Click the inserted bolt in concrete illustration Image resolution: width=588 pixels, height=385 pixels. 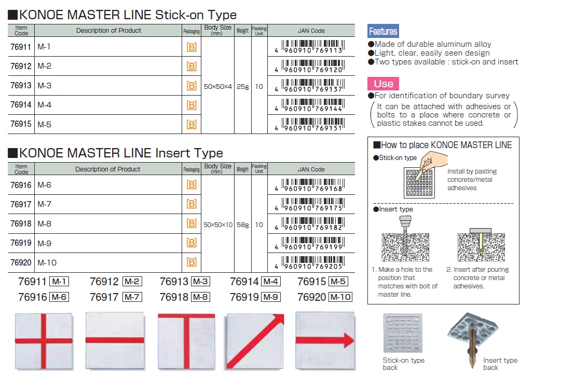(481, 244)
